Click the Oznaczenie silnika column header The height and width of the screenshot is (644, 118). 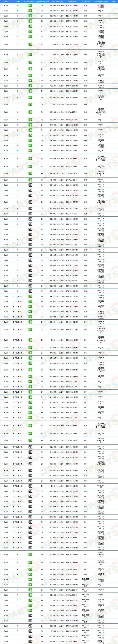click(101, 2)
